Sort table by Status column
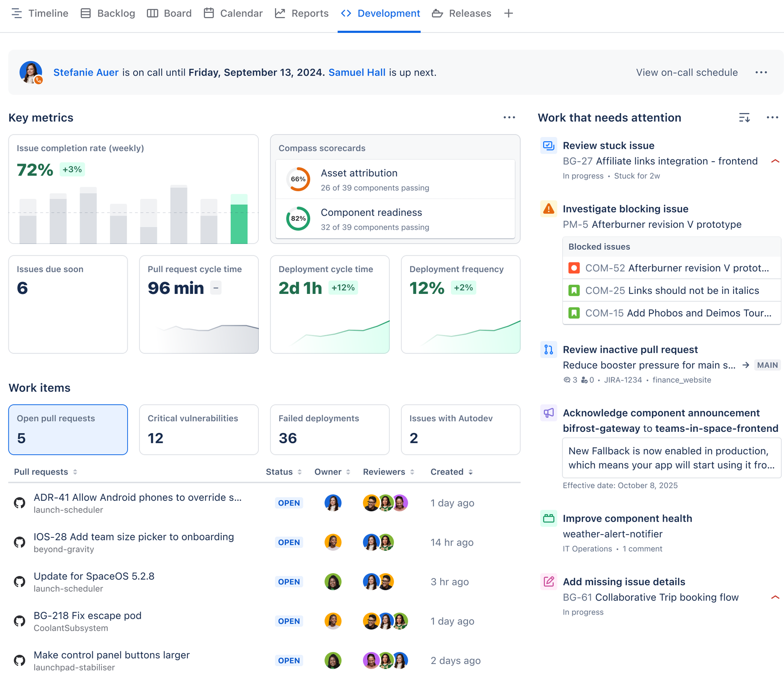Image resolution: width=784 pixels, height=673 pixels. (284, 472)
